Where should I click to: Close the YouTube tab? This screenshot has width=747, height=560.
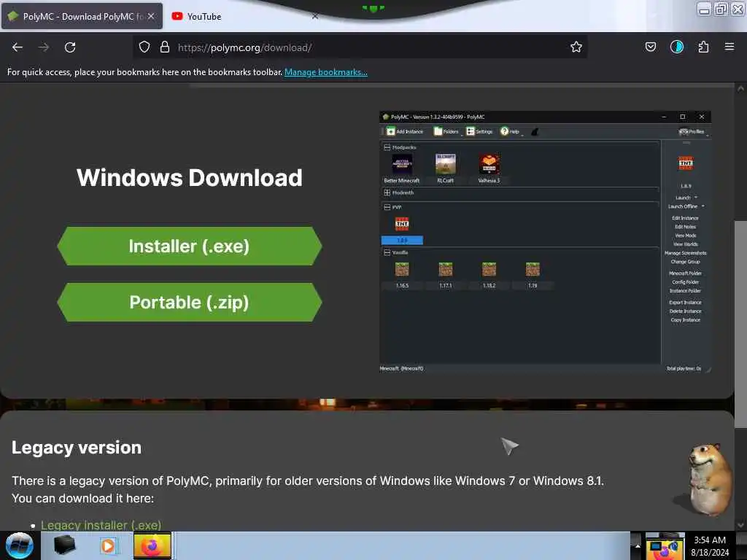point(315,16)
